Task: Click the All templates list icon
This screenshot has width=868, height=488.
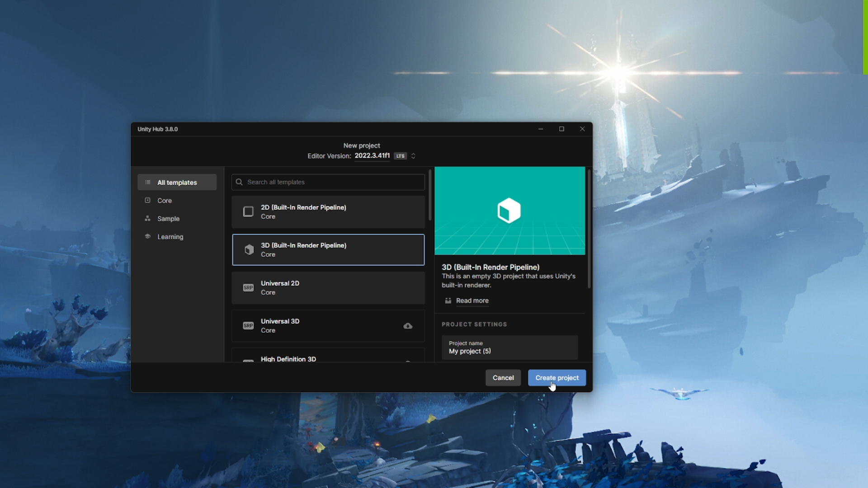Action: click(x=147, y=182)
